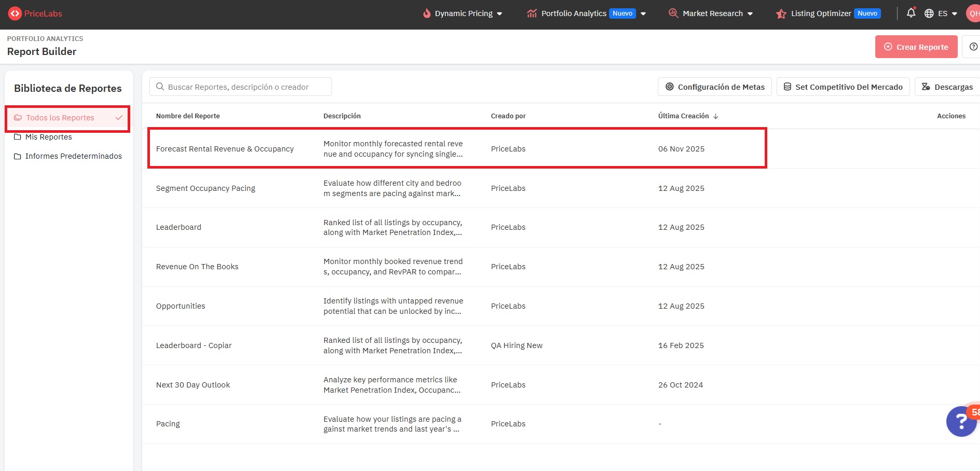Screen dimensions: 980x471
Task: Open the floating help chat bubble
Action: (961, 421)
